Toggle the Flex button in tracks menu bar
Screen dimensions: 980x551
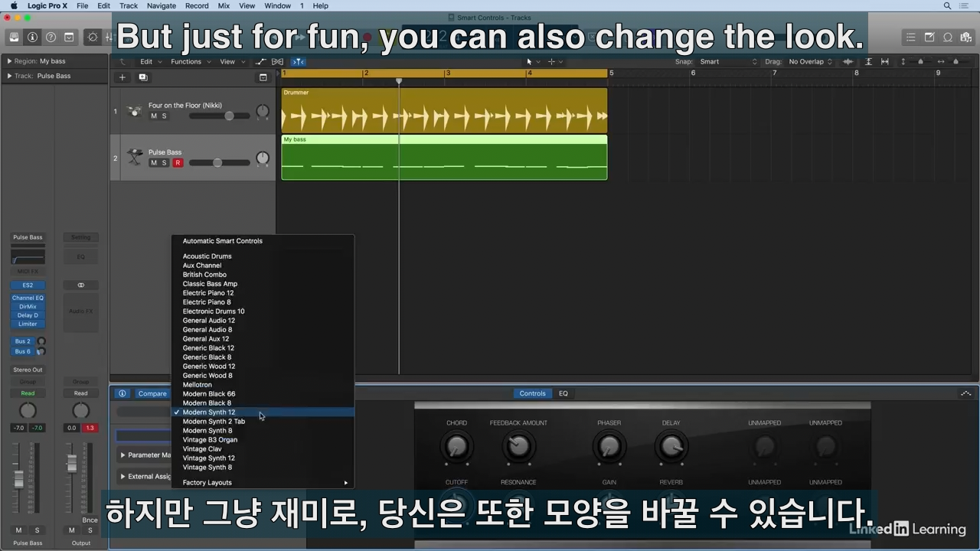click(x=277, y=62)
